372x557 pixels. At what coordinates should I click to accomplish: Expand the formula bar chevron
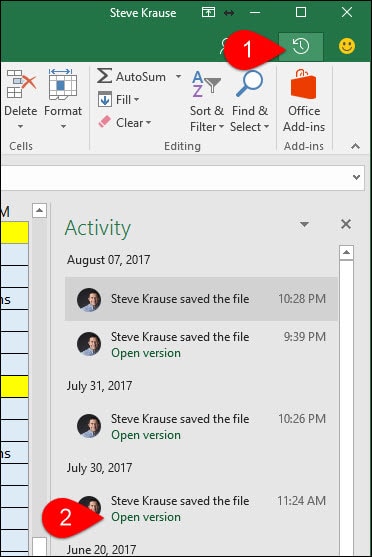pos(356,177)
